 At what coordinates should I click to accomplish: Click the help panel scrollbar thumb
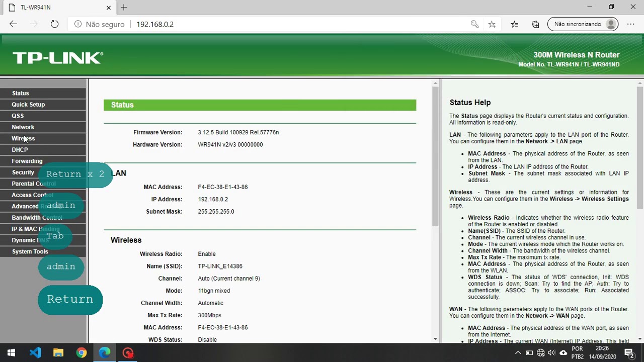[x=640, y=148]
